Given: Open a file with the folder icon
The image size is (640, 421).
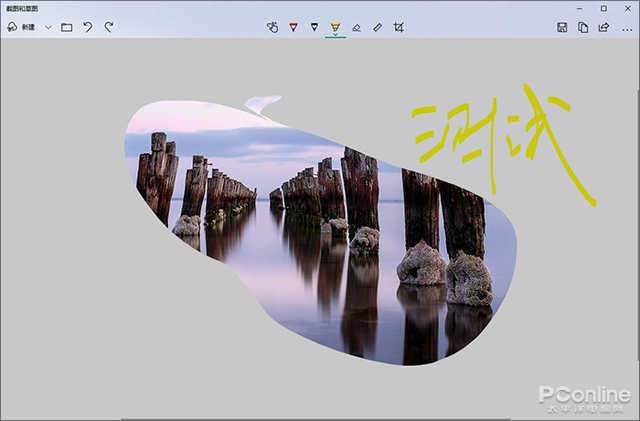Looking at the screenshot, I should (67, 27).
